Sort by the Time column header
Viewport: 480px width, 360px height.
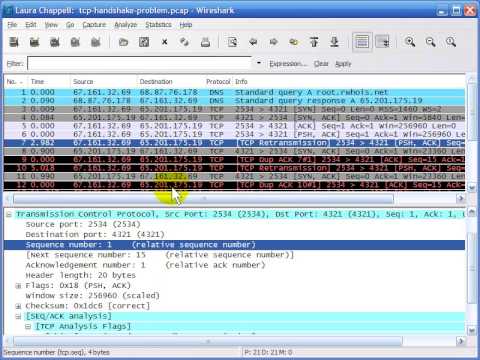click(49, 82)
